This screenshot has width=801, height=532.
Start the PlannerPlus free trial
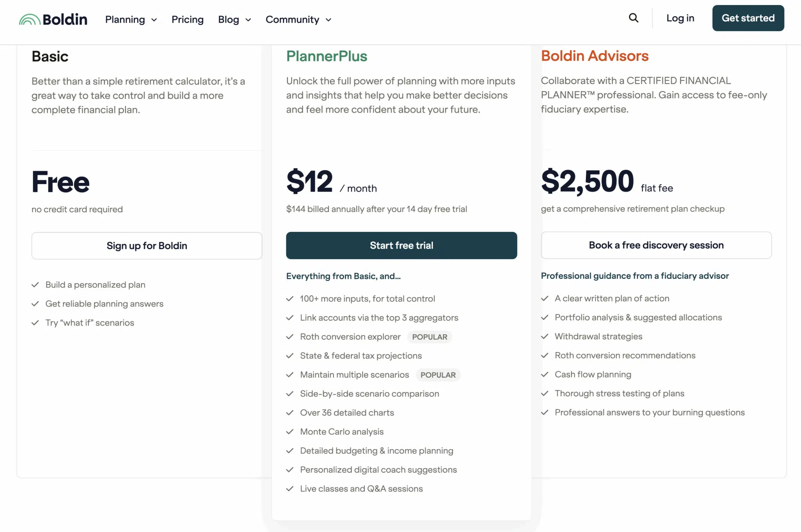401,245
